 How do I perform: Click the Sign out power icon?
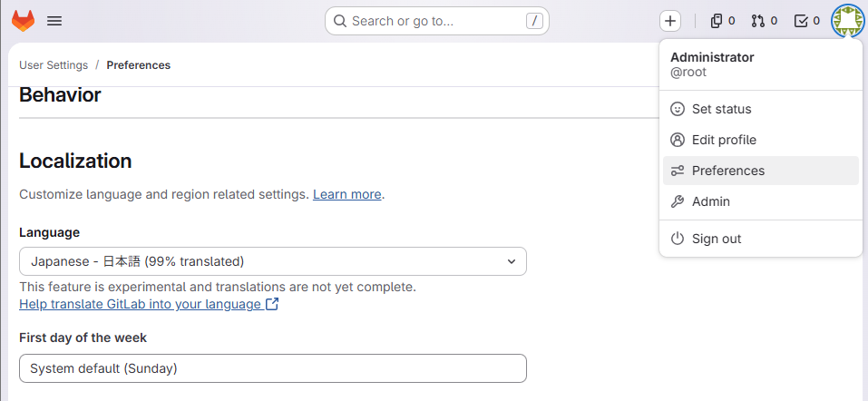tap(678, 239)
